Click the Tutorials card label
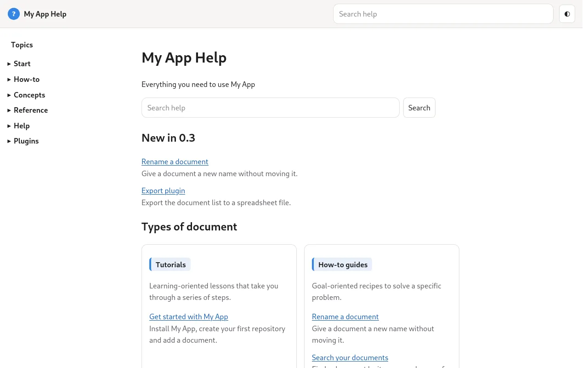588x368 pixels. click(170, 264)
